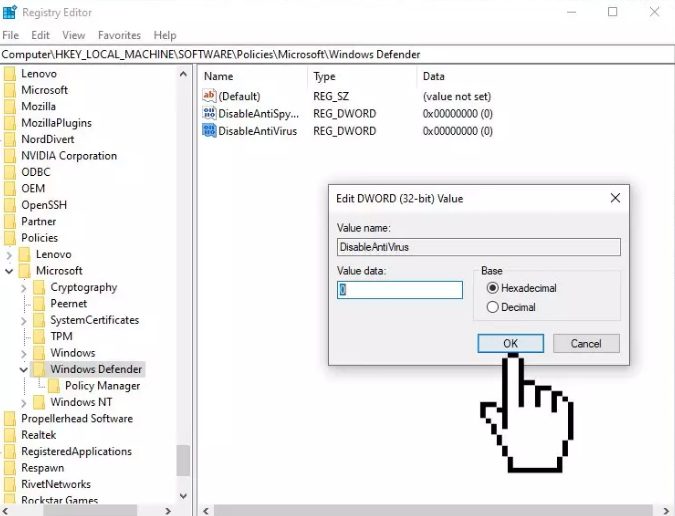
Task: Click the RegisteredApplications folder icon
Action: (x=10, y=451)
